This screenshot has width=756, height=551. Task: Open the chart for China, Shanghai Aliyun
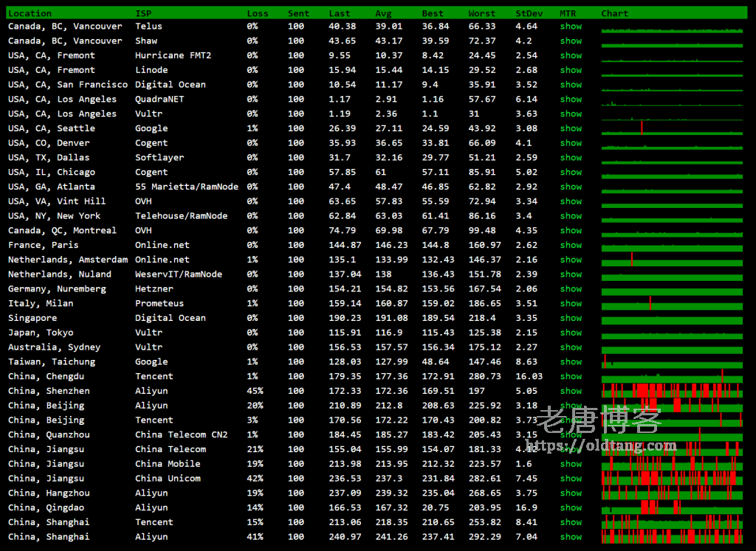pyautogui.click(x=672, y=536)
